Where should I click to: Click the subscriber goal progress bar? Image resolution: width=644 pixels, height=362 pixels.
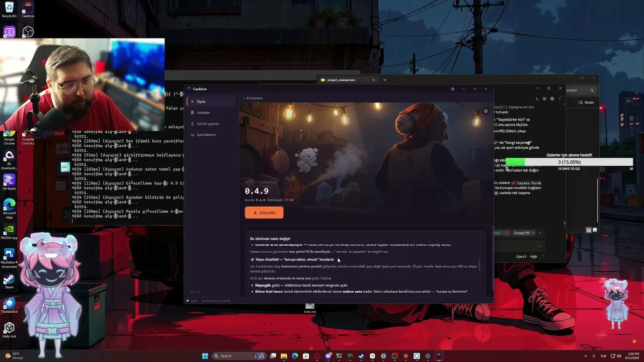(569, 162)
